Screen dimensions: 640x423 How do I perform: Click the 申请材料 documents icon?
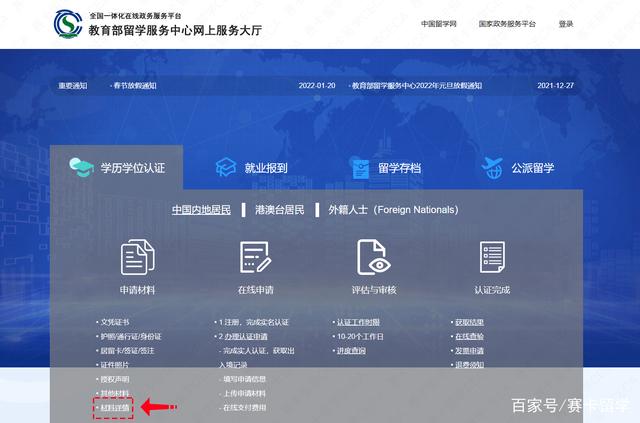coord(138,257)
